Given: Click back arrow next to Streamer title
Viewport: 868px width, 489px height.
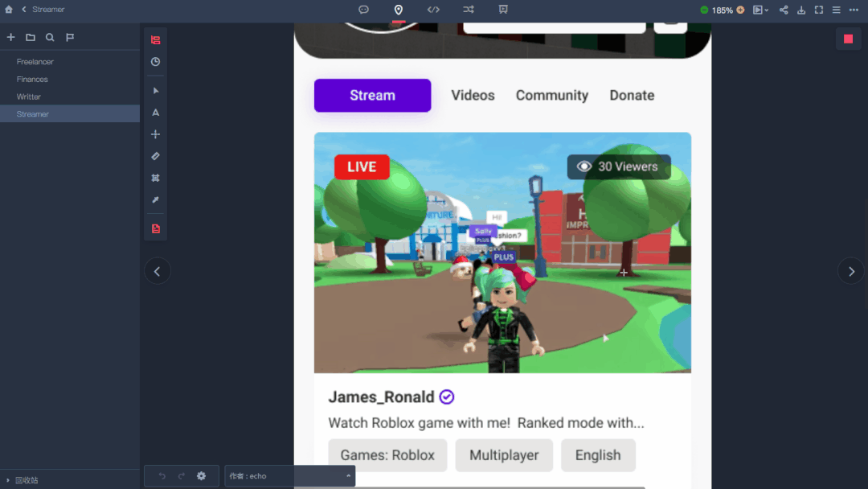Looking at the screenshot, I should [24, 10].
